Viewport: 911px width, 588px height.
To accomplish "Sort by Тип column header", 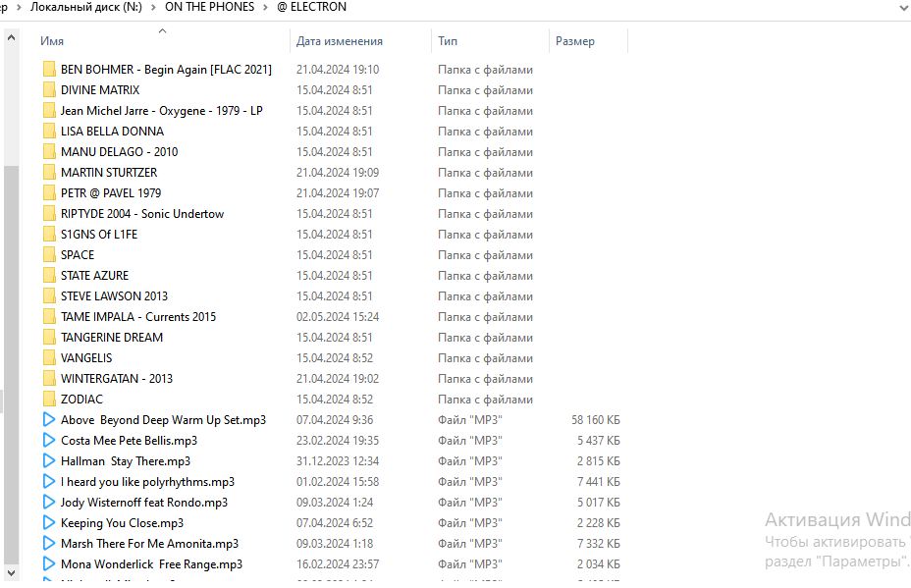I will click(x=448, y=41).
